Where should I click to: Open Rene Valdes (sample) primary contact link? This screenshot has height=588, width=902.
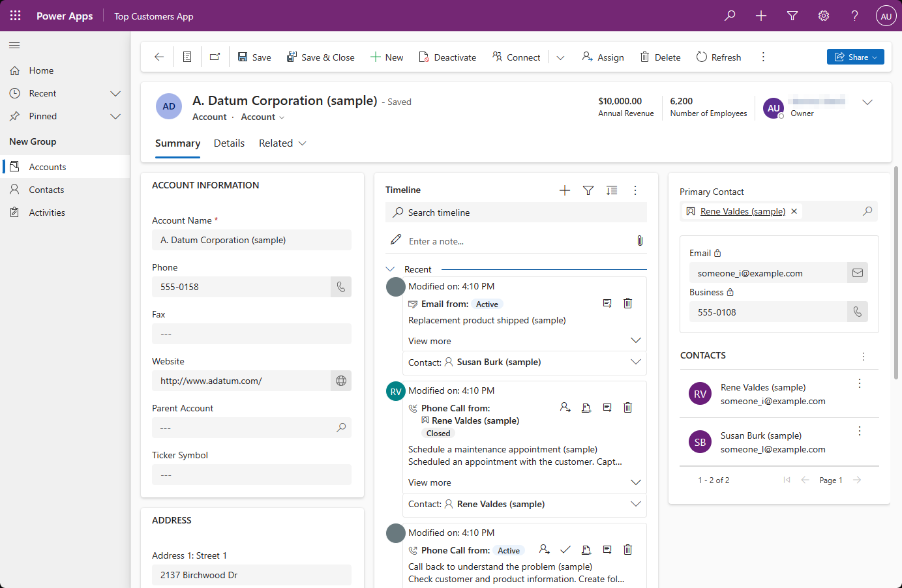(x=743, y=211)
